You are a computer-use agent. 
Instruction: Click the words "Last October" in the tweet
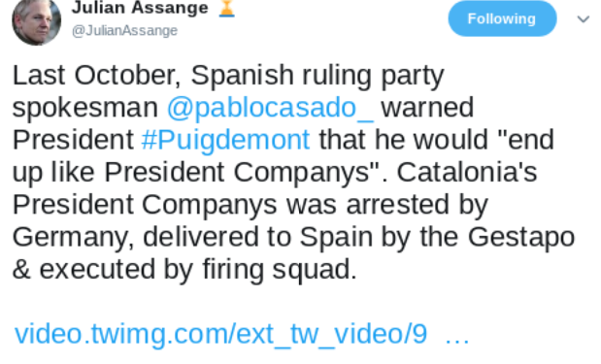[96, 75]
